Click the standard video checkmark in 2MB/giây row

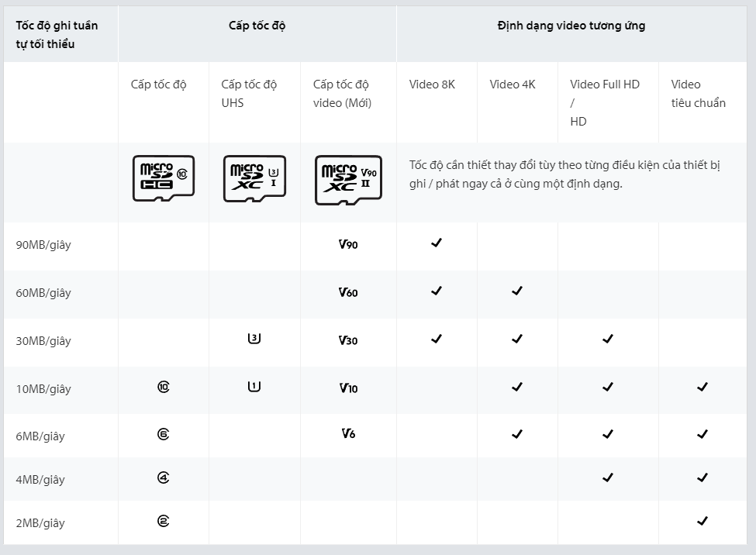702,521
